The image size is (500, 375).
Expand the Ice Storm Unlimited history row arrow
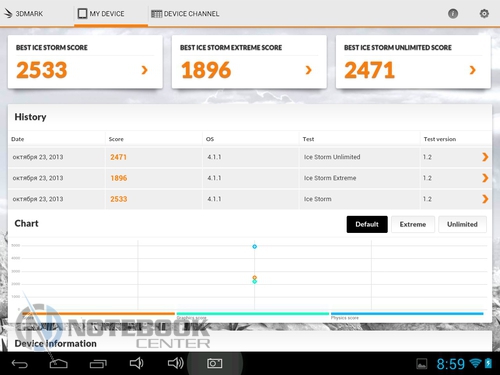pos(485,157)
